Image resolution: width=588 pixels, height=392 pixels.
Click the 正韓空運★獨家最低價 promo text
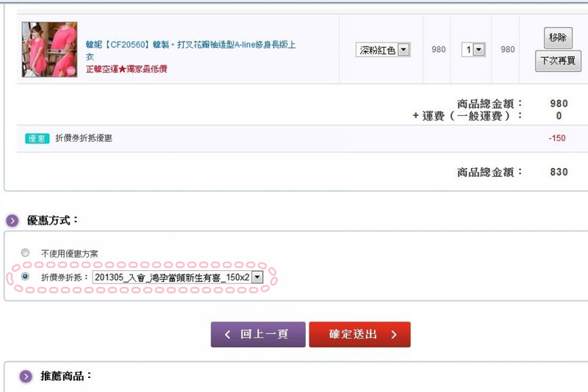(x=126, y=69)
